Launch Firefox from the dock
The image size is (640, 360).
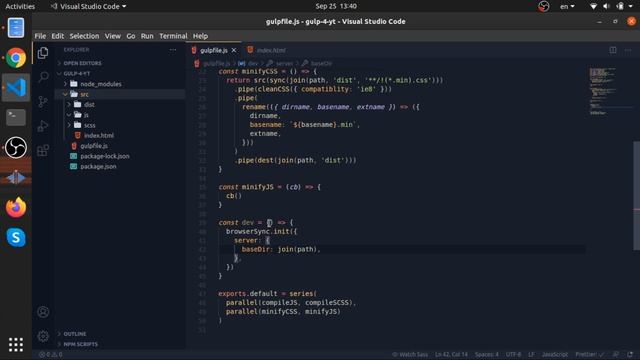coord(16,207)
